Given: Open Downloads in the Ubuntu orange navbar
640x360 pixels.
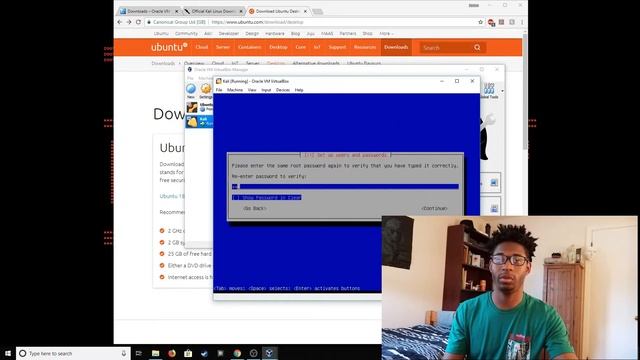Looking at the screenshot, I should pos(396,47).
